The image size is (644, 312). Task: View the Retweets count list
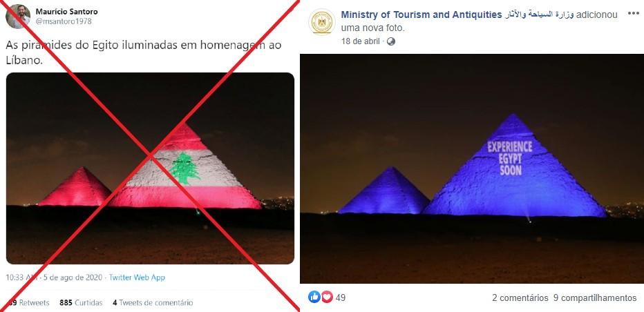tap(29, 303)
